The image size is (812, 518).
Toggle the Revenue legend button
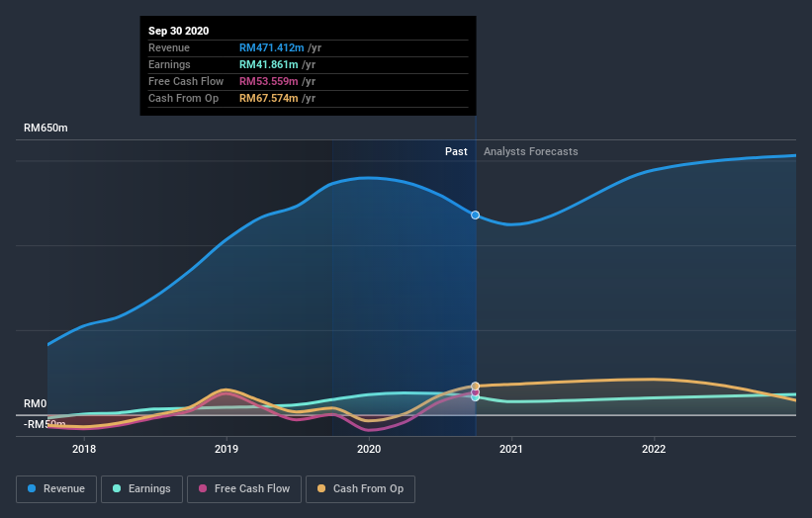pos(56,489)
